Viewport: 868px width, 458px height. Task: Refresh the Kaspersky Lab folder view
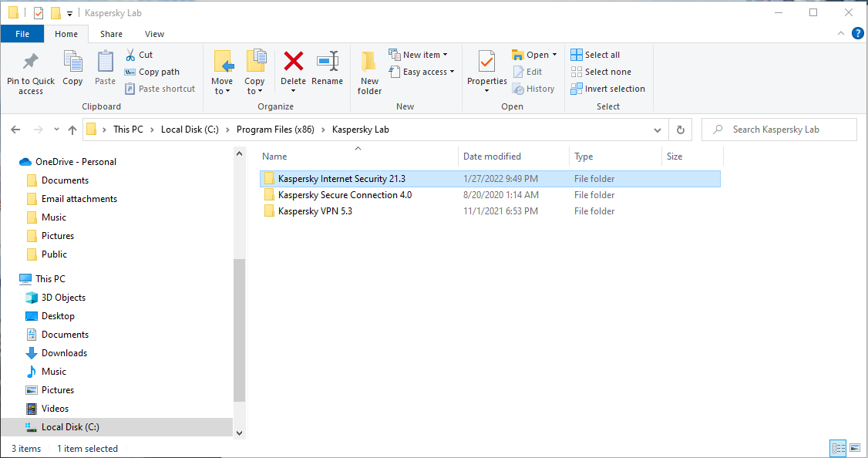(681, 130)
